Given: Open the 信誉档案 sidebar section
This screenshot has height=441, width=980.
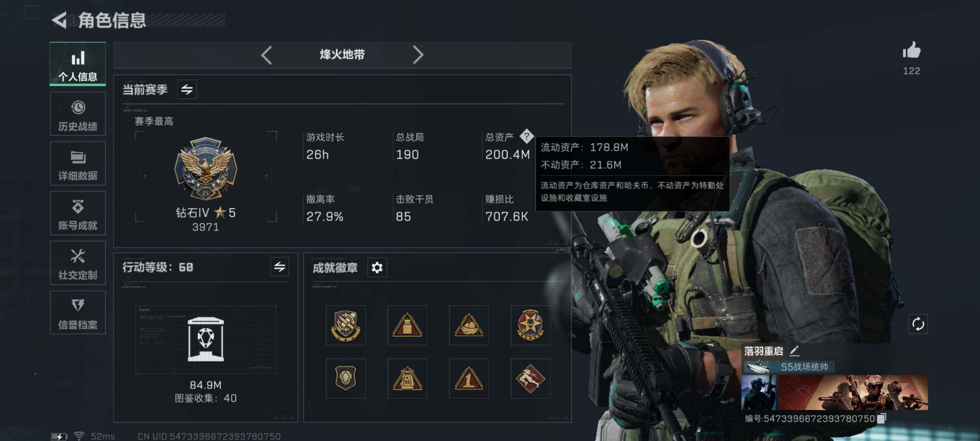Looking at the screenshot, I should [x=78, y=313].
